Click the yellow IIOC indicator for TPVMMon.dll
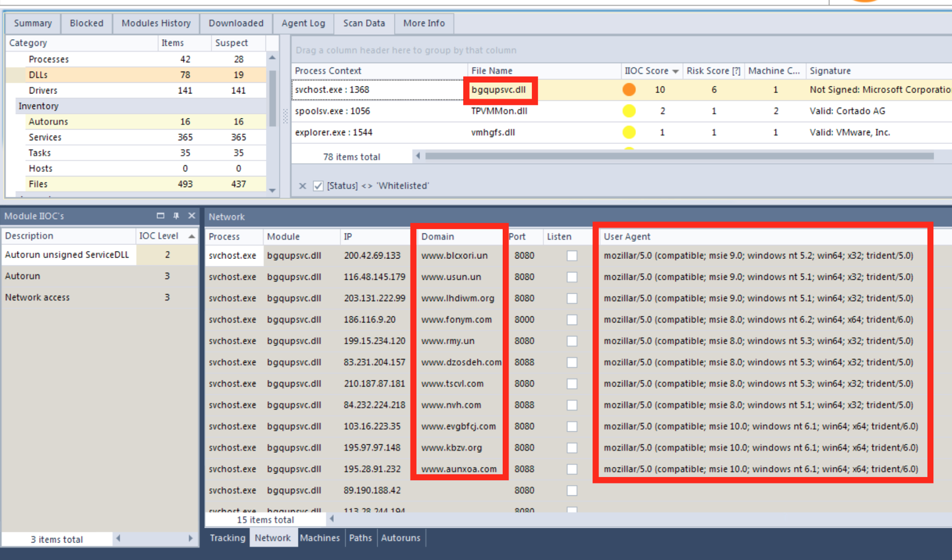This screenshot has width=952, height=560. [629, 111]
